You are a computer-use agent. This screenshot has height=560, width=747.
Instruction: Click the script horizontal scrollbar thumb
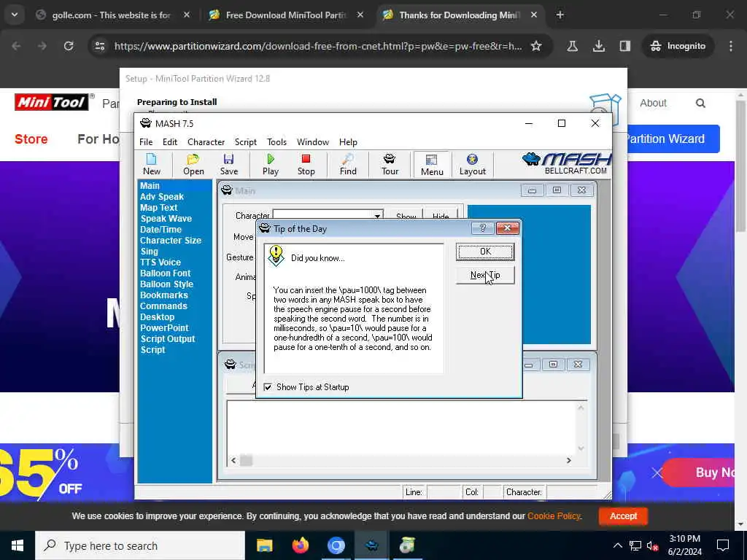[246, 461]
